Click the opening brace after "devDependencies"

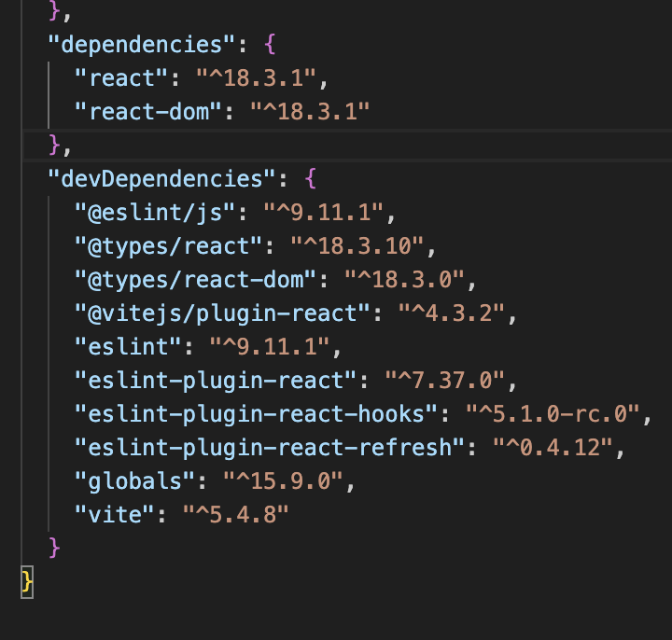(311, 178)
